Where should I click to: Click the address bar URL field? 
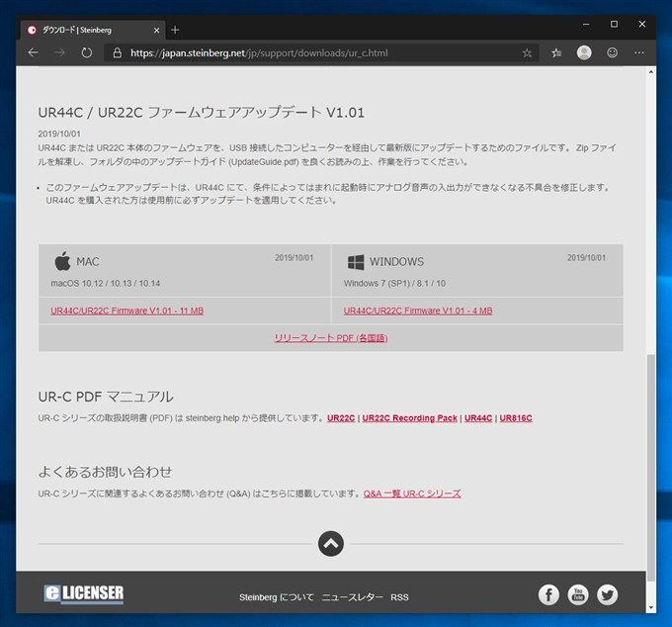tap(321, 52)
